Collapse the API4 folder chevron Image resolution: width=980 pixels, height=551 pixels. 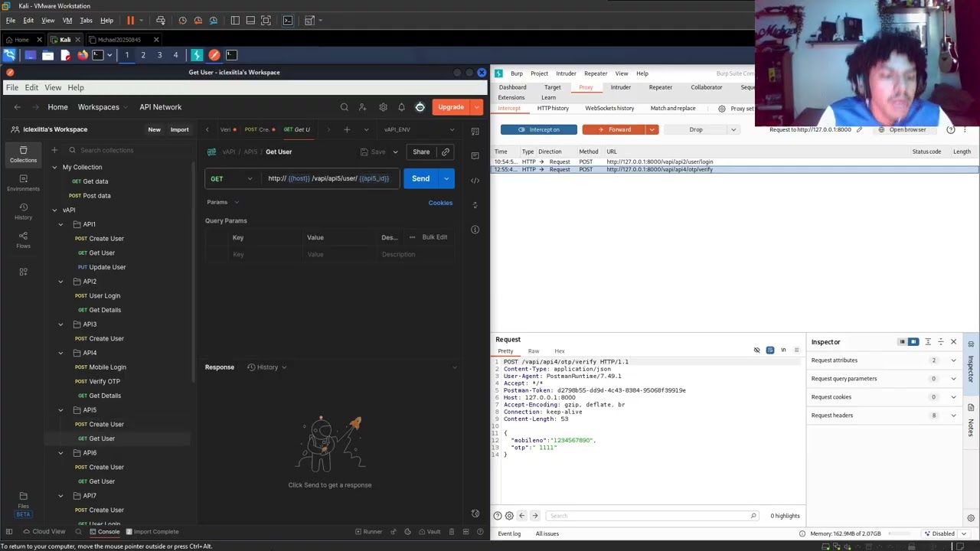pos(60,353)
